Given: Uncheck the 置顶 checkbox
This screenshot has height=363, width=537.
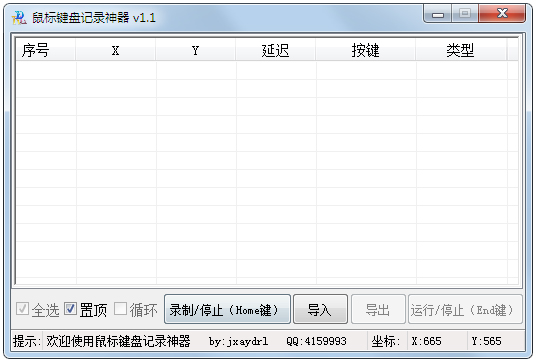Looking at the screenshot, I should [86, 310].
